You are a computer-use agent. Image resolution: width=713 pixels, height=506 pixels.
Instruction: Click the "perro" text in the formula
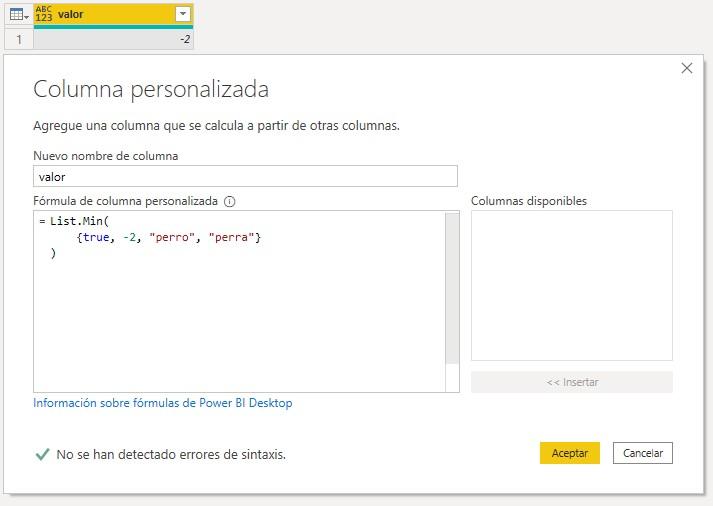click(170, 237)
